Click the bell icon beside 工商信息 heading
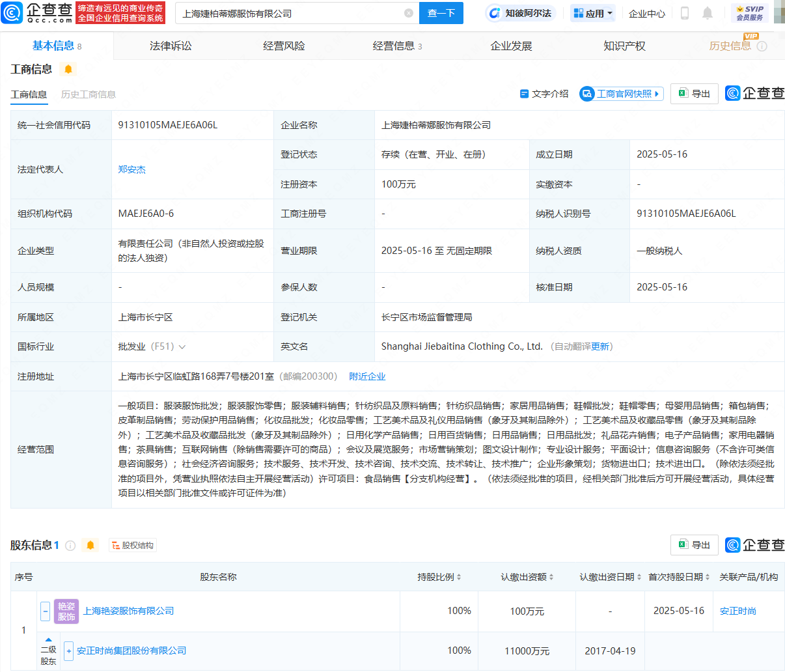 68,69
